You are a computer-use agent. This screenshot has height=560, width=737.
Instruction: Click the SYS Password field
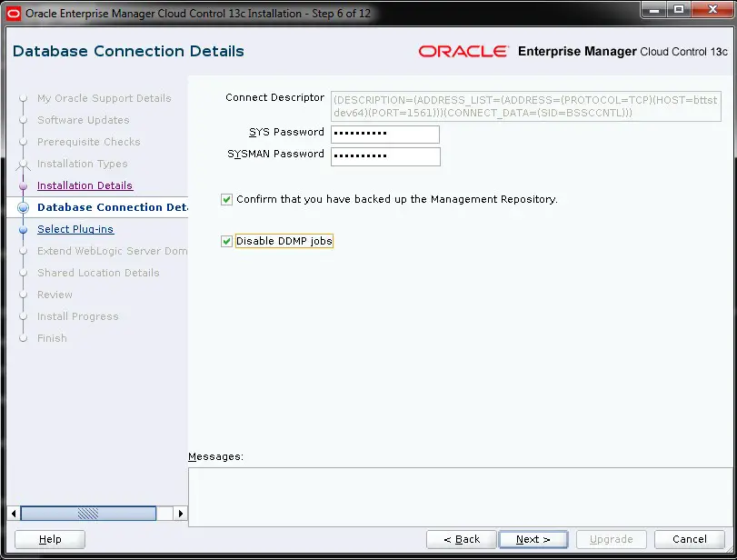pos(385,134)
